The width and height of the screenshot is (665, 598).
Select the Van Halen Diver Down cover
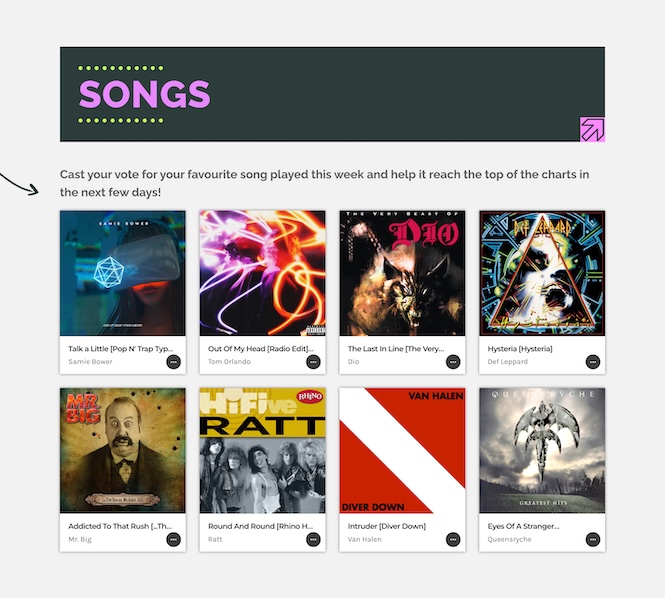click(x=402, y=451)
